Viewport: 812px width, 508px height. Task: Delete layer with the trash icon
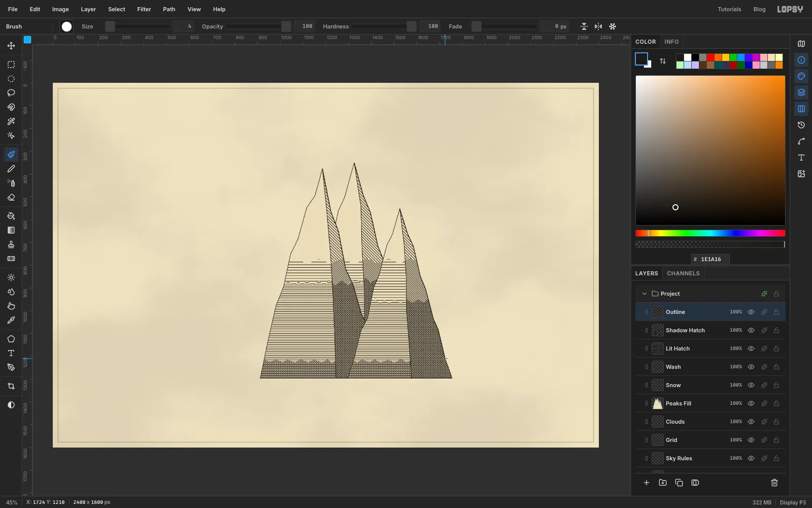(774, 483)
